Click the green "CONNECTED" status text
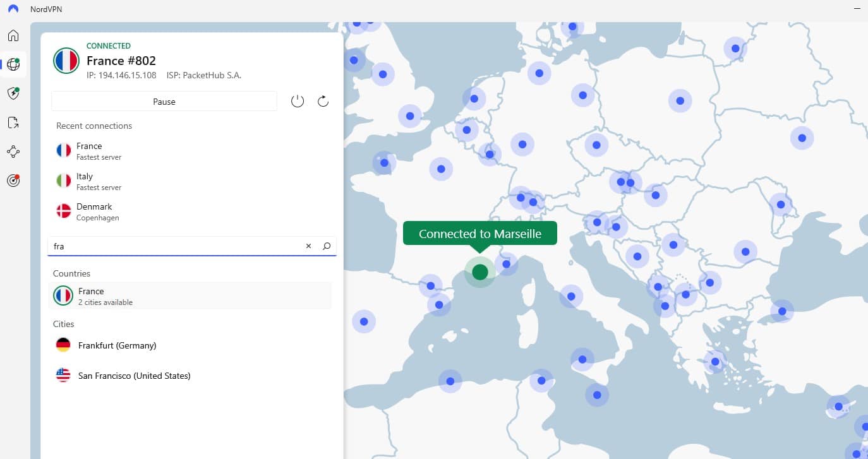The width and height of the screenshot is (868, 459). [109, 45]
